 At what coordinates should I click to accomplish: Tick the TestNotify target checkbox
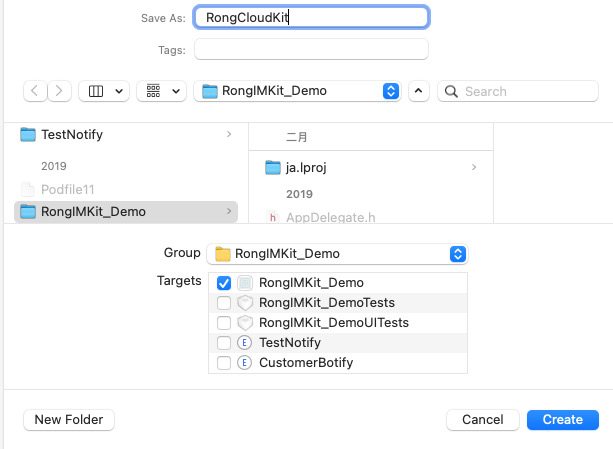tap(224, 343)
